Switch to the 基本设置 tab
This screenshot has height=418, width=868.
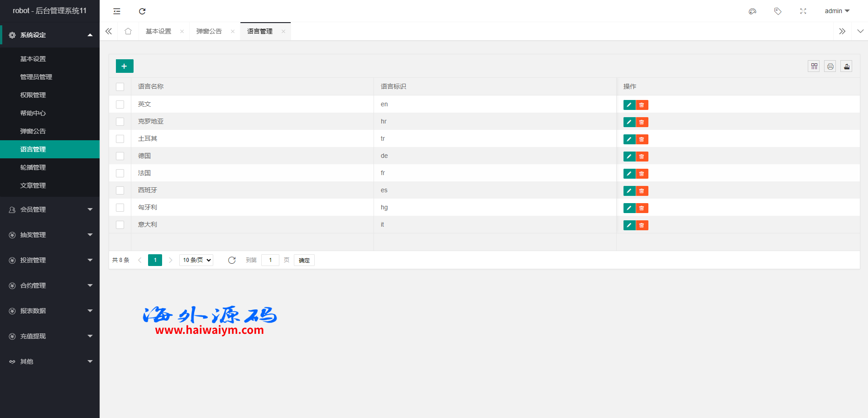(158, 31)
